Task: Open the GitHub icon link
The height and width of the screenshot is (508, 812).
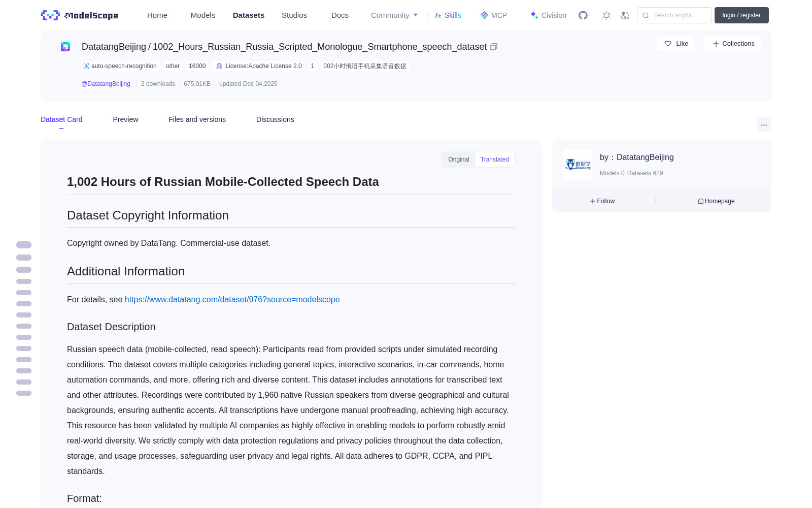Action: [583, 15]
